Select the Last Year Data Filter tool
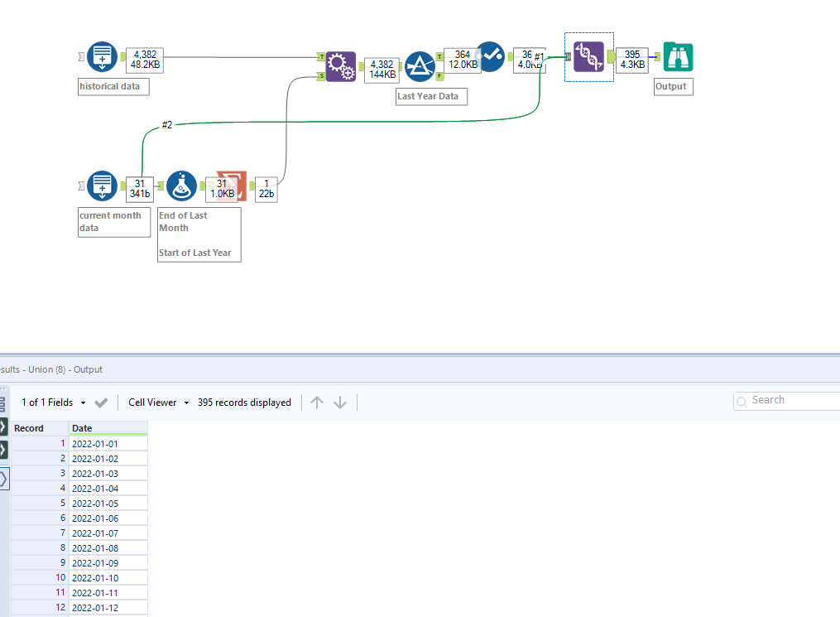Screen dimensions: 840x617 click(x=420, y=66)
